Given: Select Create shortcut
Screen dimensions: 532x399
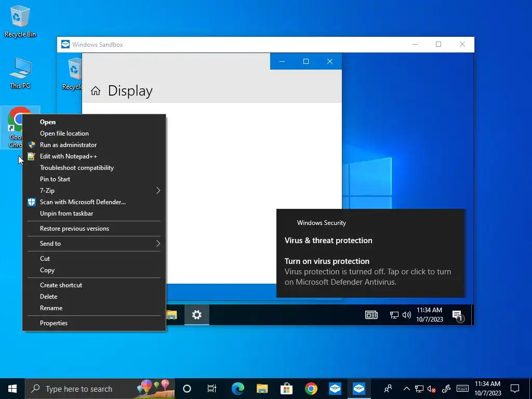Looking at the screenshot, I should (94, 285).
